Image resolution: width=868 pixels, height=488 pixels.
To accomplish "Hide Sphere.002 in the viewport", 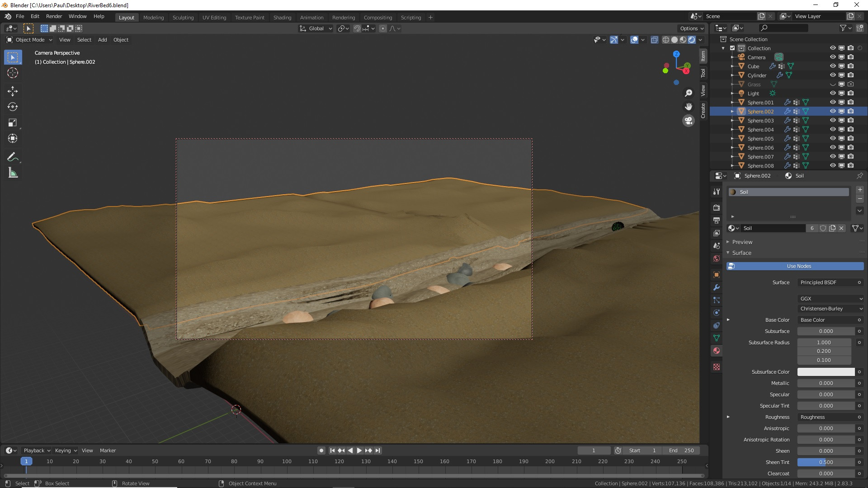I will pyautogui.click(x=833, y=112).
